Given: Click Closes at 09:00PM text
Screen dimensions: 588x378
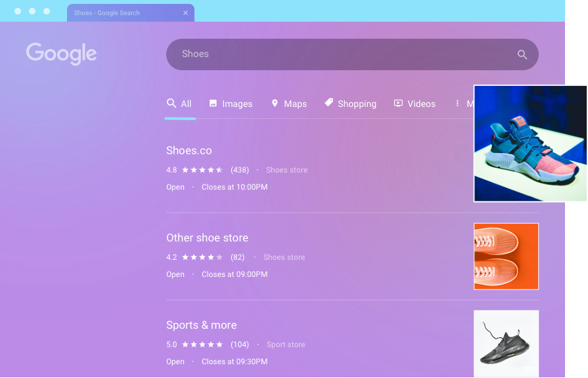Looking at the screenshot, I should click(x=235, y=274).
